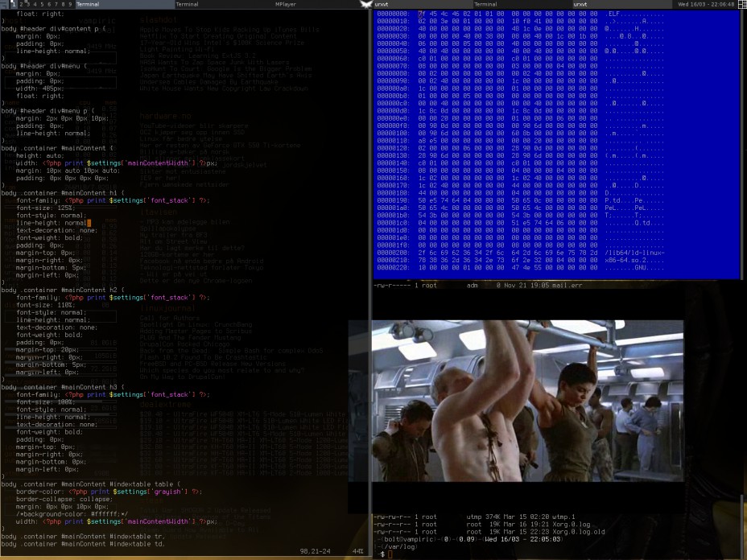View workspace tag 7
This screenshot has width=747, height=560.
tap(56, 4)
